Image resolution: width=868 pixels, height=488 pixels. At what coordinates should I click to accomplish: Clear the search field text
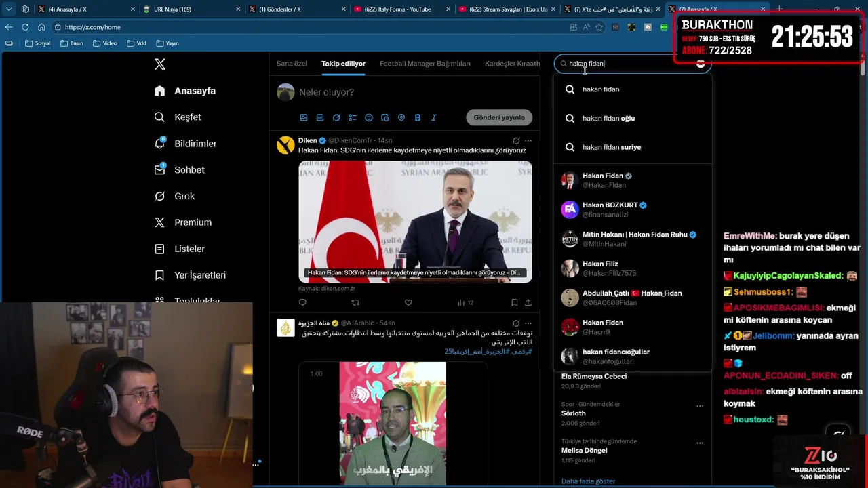(x=701, y=64)
